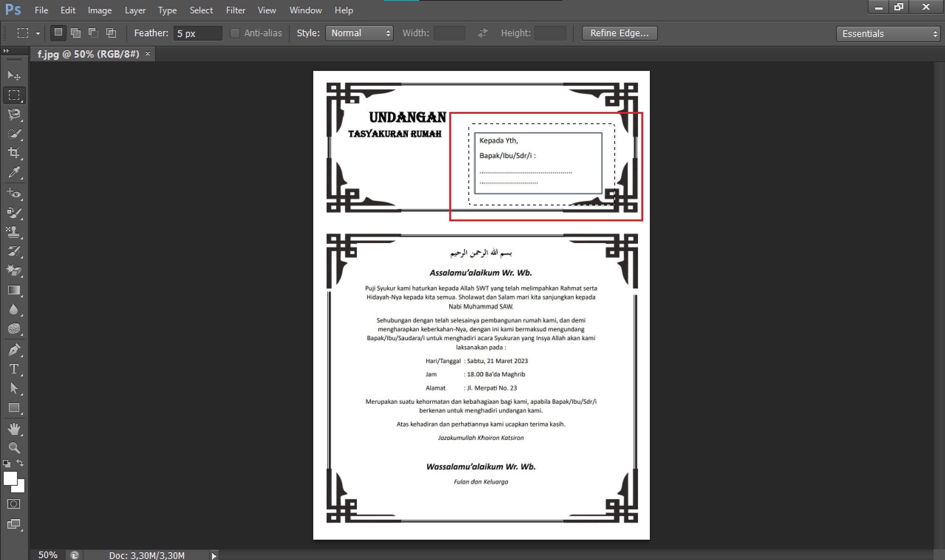This screenshot has width=945, height=560.
Task: Select the Horizontal Type tool
Action: coord(14,369)
